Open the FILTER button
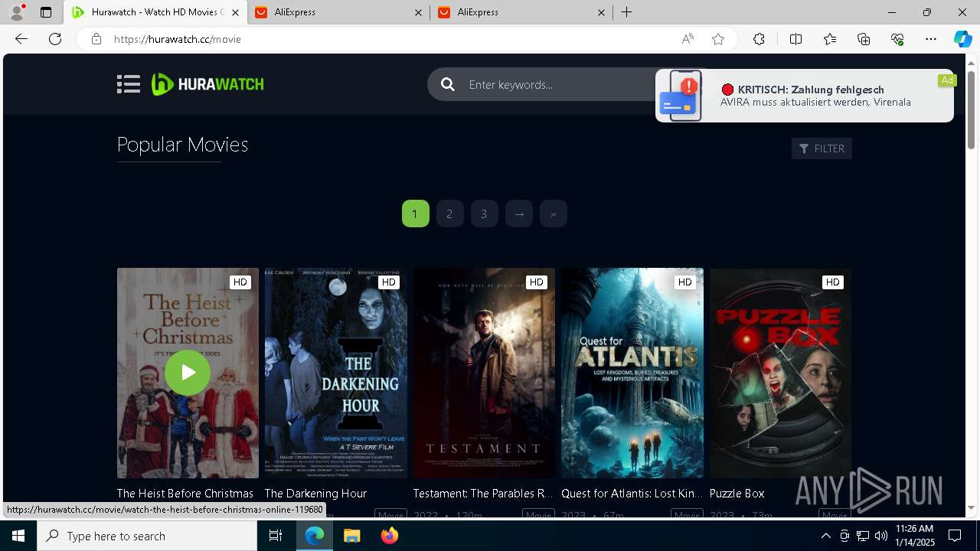Screen dimensions: 980x551 pyautogui.click(x=822, y=148)
